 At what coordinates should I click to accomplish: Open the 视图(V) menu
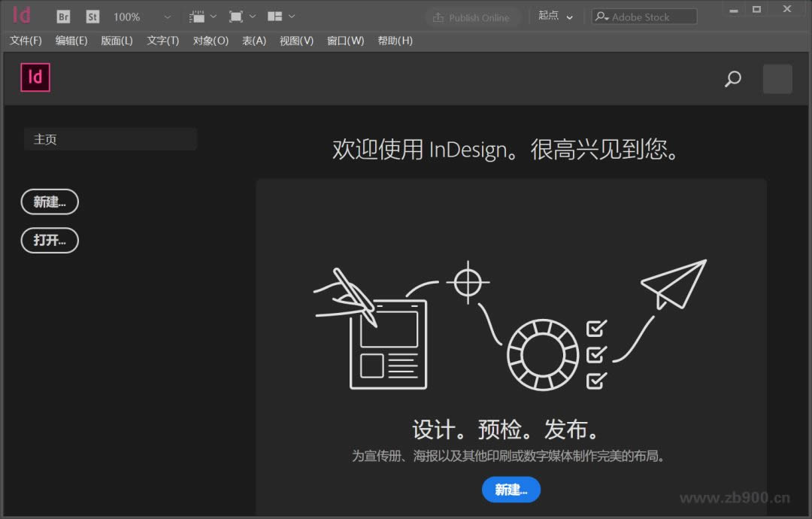pos(296,41)
